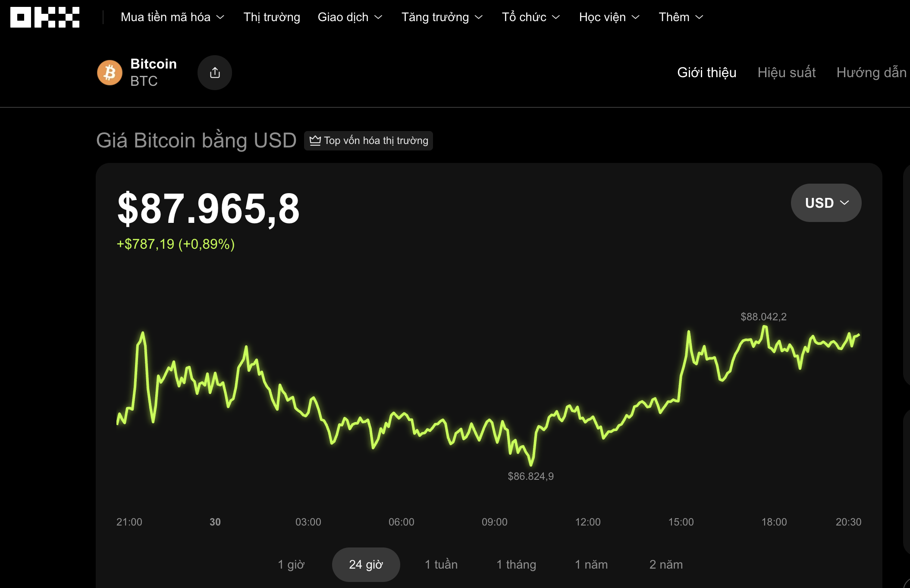The image size is (910, 588).
Task: Click the Top vốn hóa thị trường badge
Action: coord(369,141)
